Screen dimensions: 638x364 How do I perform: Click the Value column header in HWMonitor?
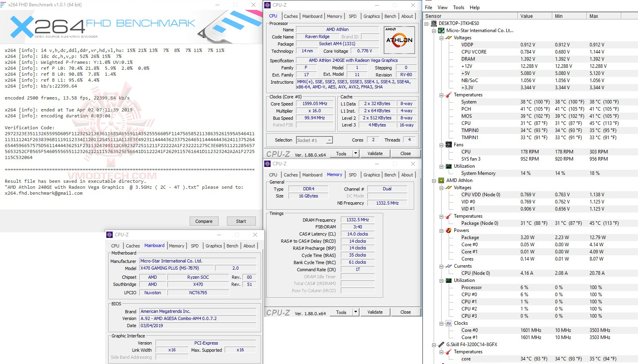(x=535, y=16)
